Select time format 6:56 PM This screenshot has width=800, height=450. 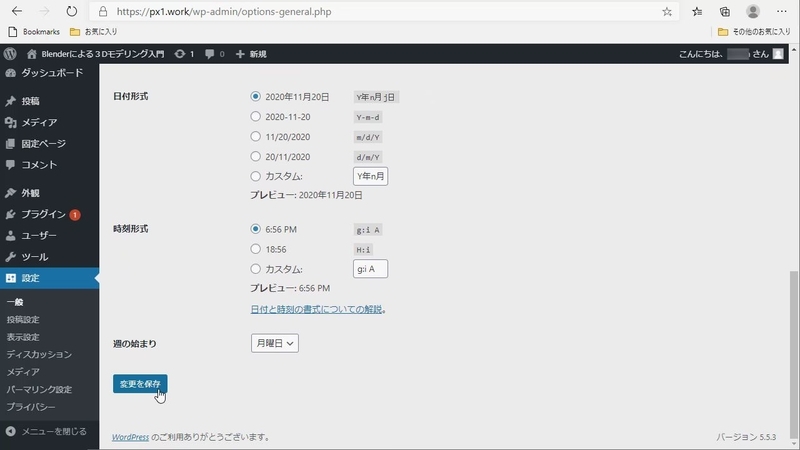coord(255,229)
